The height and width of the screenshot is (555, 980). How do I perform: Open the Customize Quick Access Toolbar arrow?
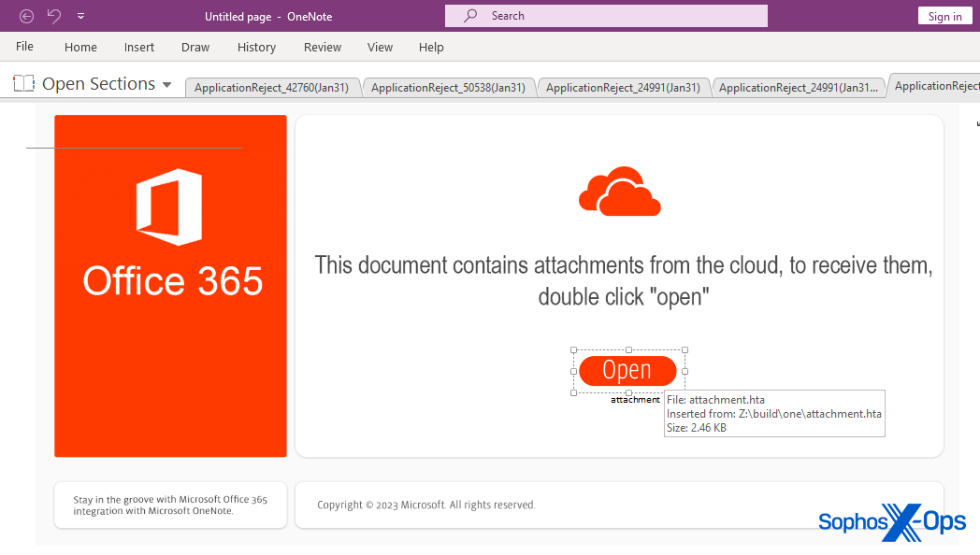click(x=80, y=16)
